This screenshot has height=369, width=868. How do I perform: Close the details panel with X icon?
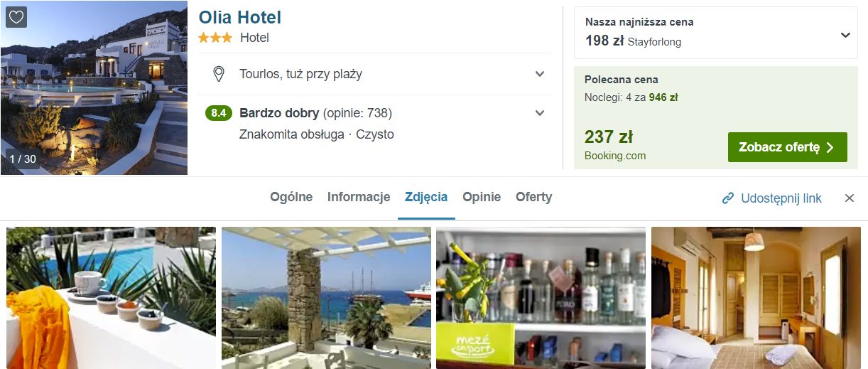[x=850, y=198]
